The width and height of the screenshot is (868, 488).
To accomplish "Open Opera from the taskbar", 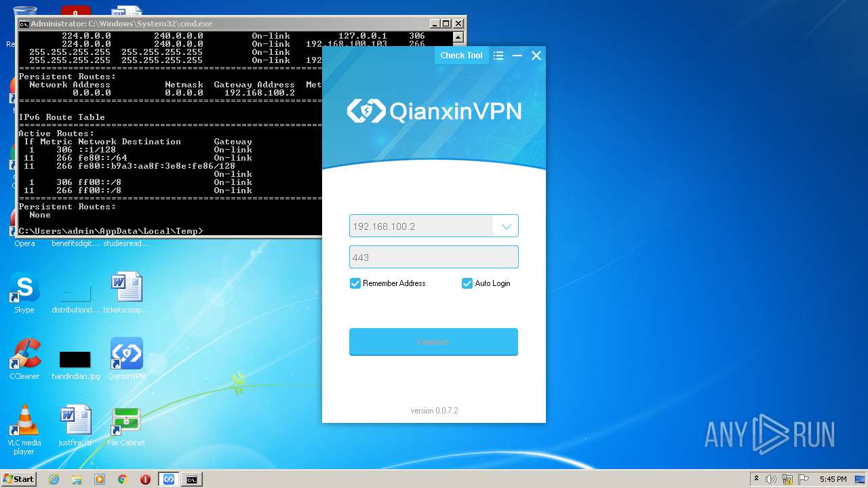I will [x=145, y=479].
